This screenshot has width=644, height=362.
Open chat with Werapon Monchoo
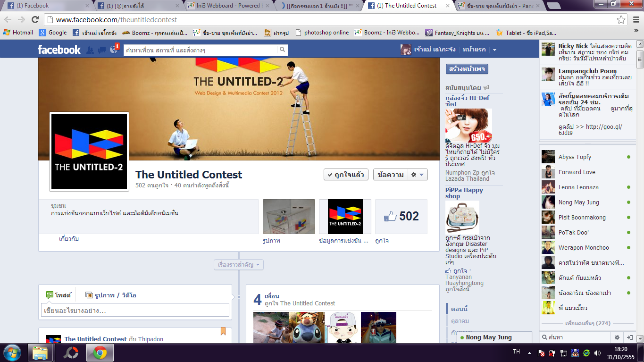click(586, 248)
